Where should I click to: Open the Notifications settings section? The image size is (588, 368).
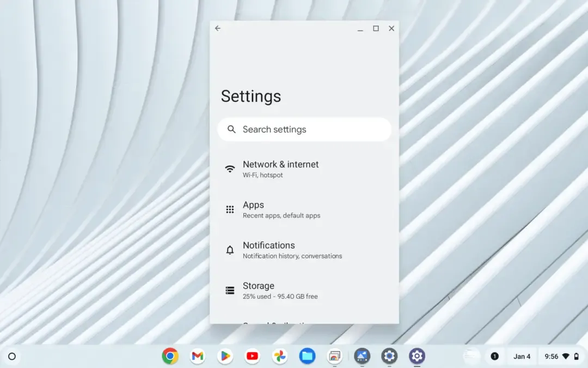pos(304,250)
